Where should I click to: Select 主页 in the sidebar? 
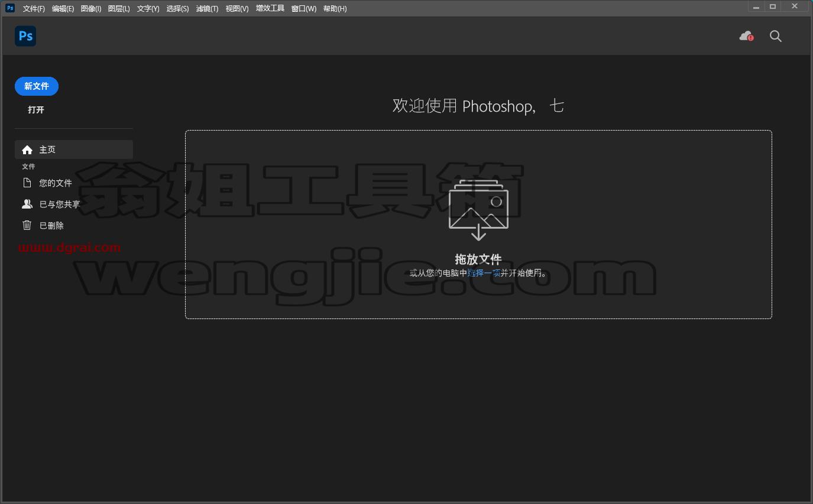[74, 149]
